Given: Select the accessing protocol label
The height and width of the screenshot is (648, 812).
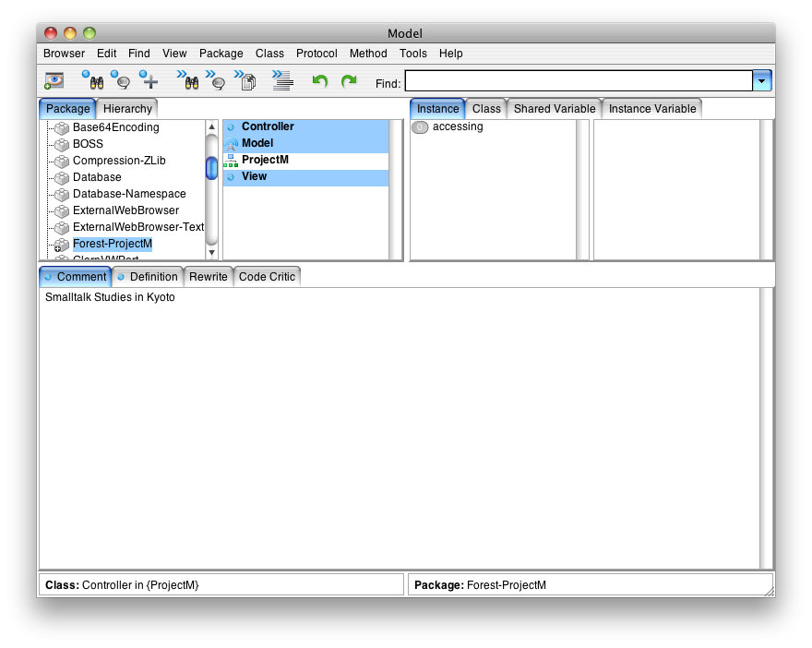Looking at the screenshot, I should [x=458, y=126].
